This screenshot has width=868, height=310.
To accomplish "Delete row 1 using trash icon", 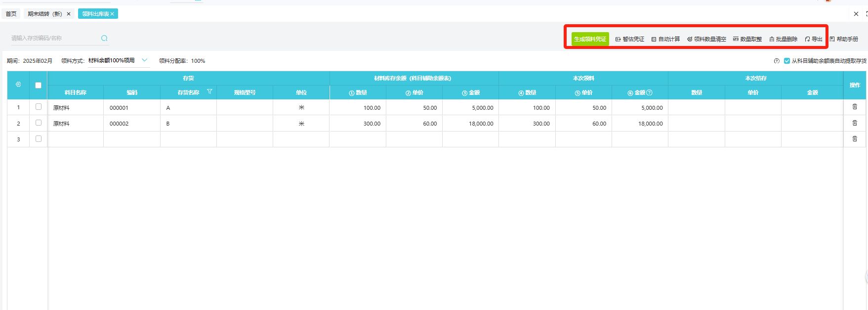I will 855,107.
